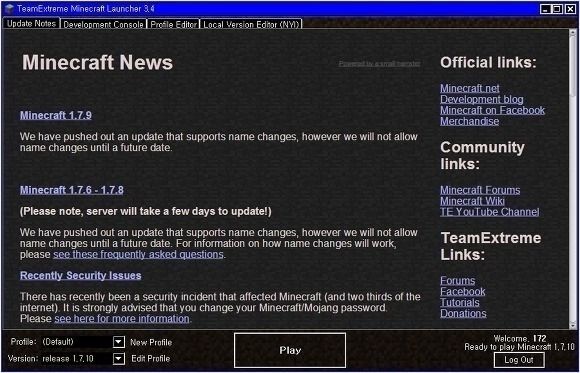
Task: Click the 'TeamExtreme Links:' heading
Action: [x=491, y=246]
